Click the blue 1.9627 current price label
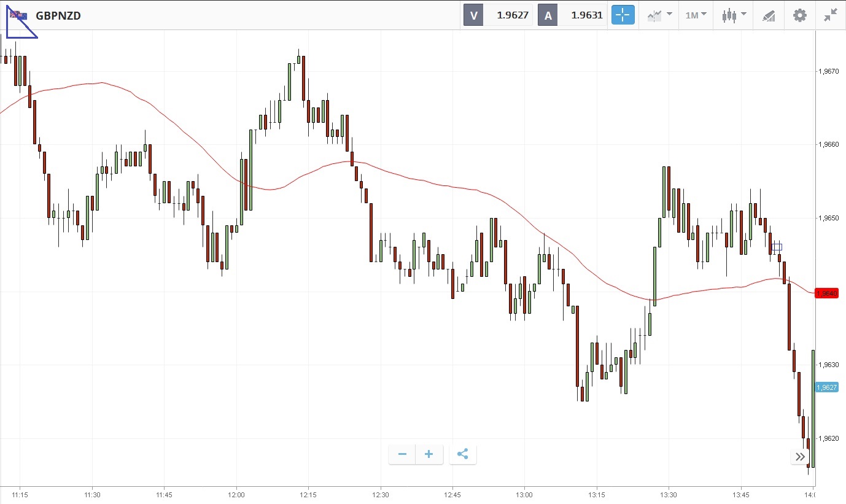This screenshot has height=504, width=846. pos(826,387)
